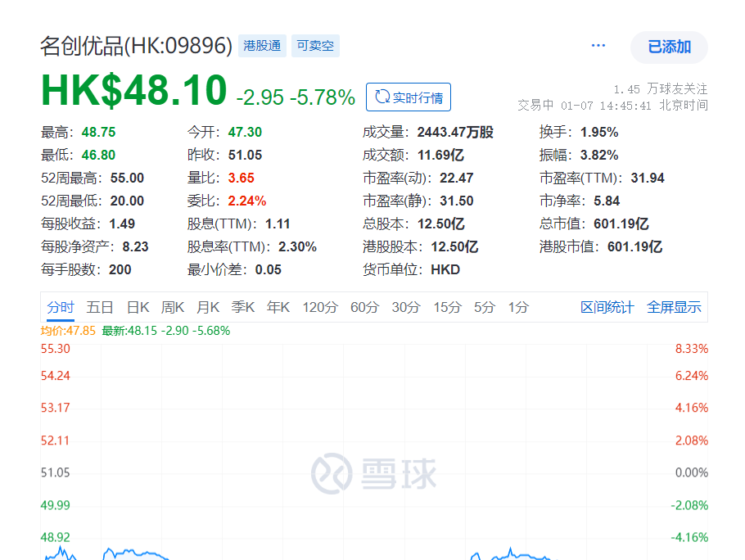This screenshot has height=560, width=745.
Task: Click the 可卖空 short-sellable tag
Action: click(x=316, y=46)
